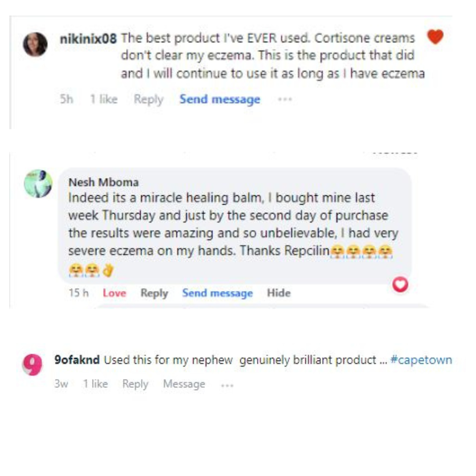
Task: Open the #capetown hashtag
Action: point(421,360)
